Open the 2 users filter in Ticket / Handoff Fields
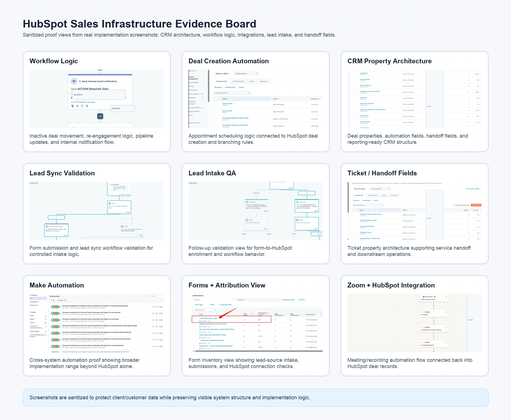511x420 pixels. pyautogui.click(x=376, y=200)
